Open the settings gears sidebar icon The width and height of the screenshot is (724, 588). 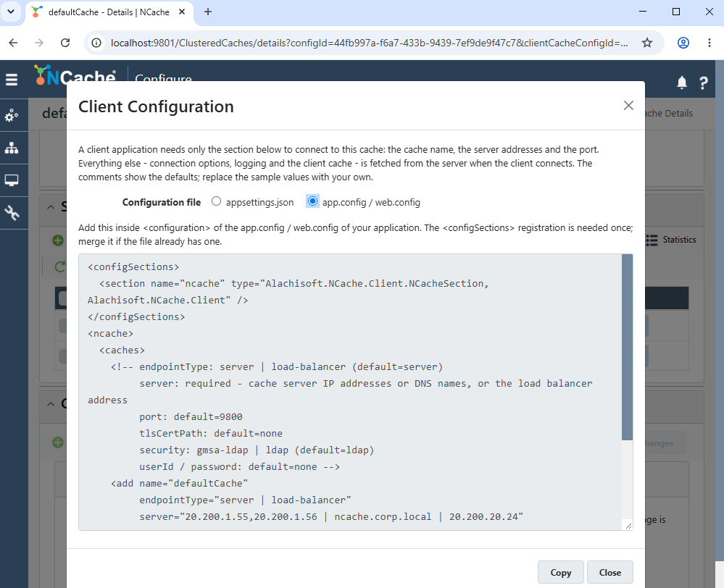pyautogui.click(x=12, y=115)
